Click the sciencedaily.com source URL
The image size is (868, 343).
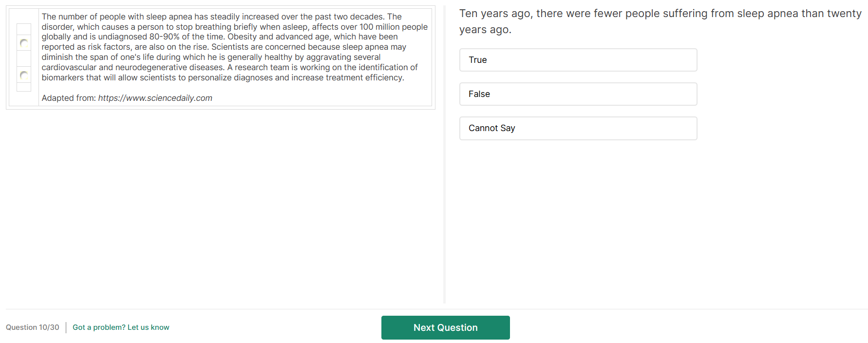point(155,98)
